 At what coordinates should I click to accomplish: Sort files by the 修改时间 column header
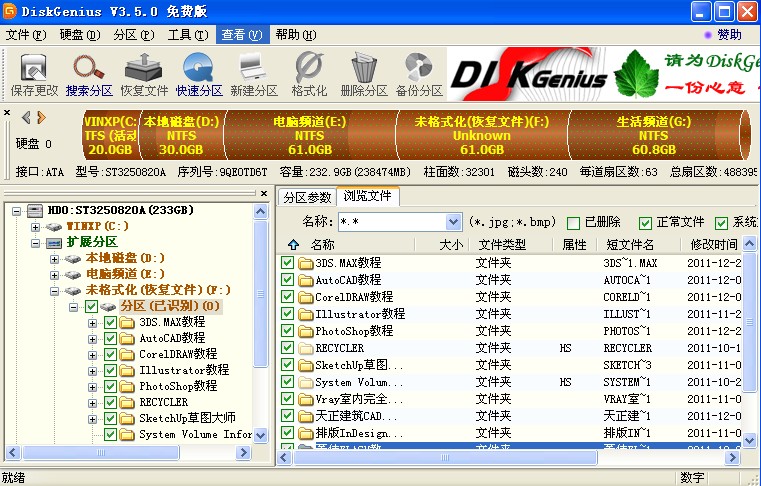click(x=712, y=244)
